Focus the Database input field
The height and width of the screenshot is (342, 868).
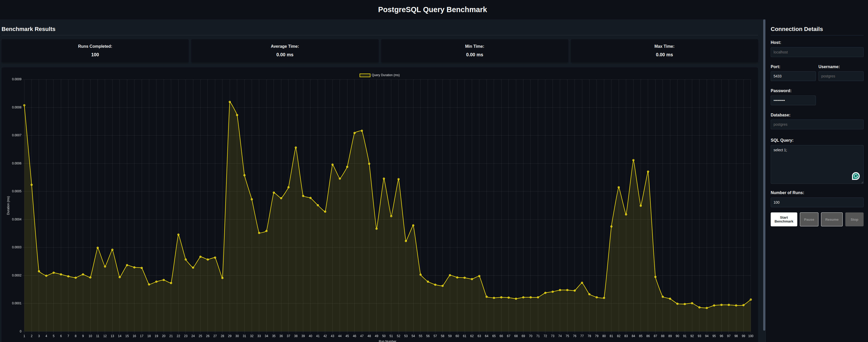click(817, 124)
